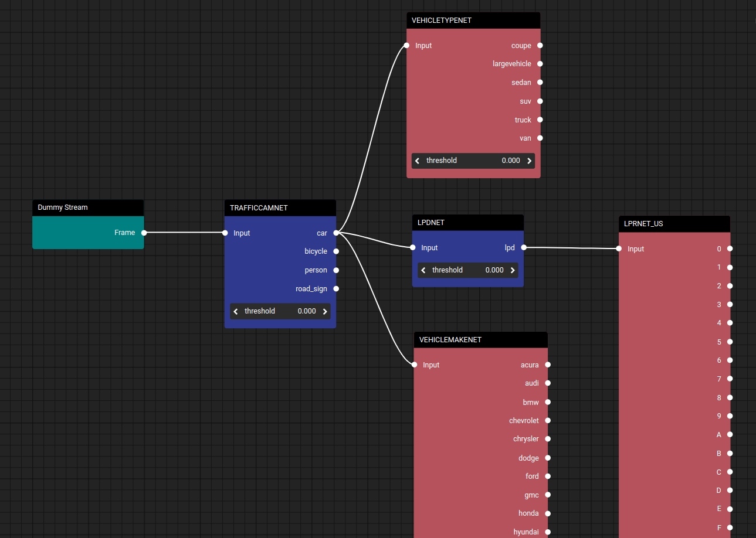The width and height of the screenshot is (756, 538).
Task: Click the chevrolet output port on VEHICLEMAKENET
Action: click(x=547, y=420)
